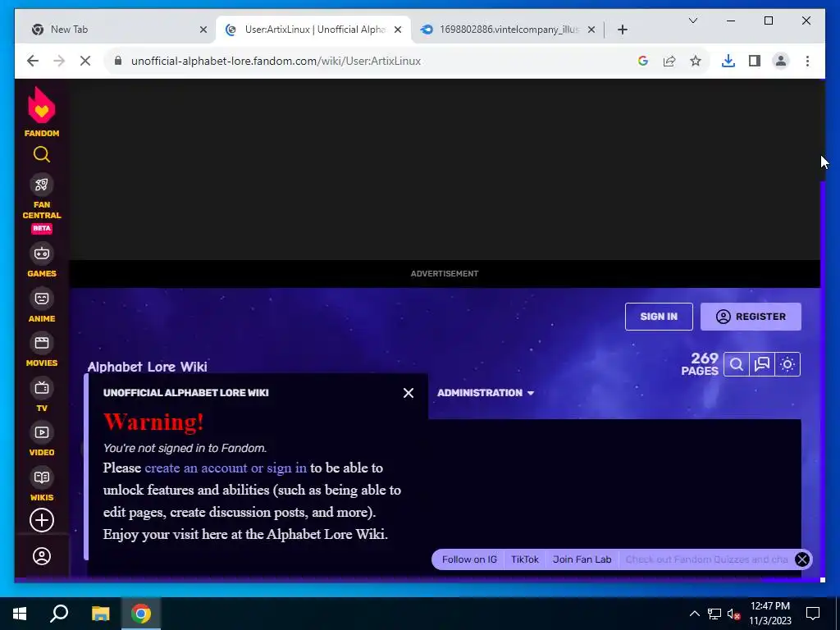Toggle Chrome side panel icon
Viewport: 840px width, 630px height.
(755, 61)
